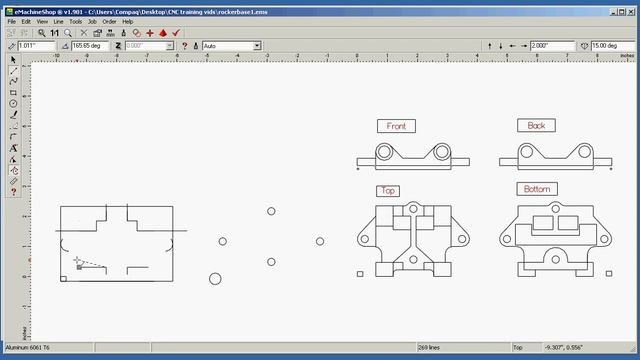The image size is (640, 360).
Task: Click the zoom window magnifier icon
Action: click(x=68, y=33)
